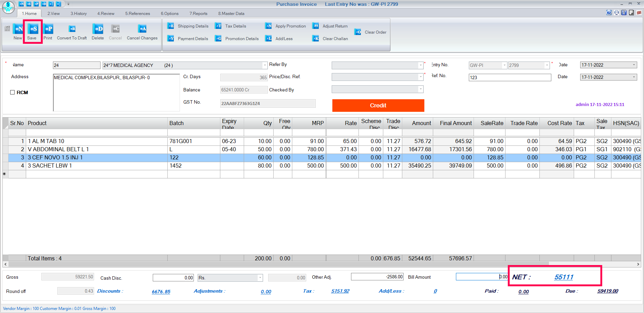Open the Add/Less option

pyautogui.click(x=279, y=39)
